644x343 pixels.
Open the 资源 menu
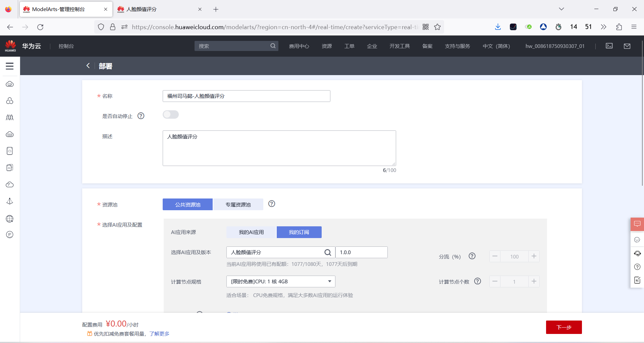327,46
